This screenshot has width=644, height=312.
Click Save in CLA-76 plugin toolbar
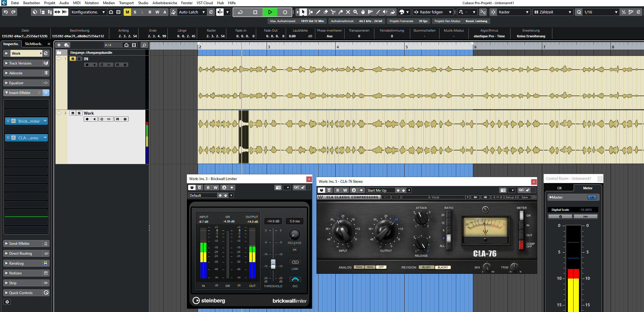coord(525,197)
